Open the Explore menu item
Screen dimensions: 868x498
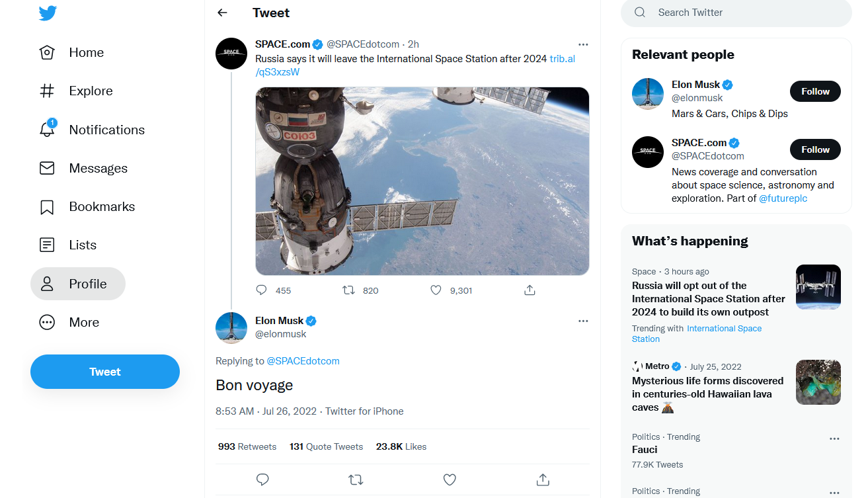pyautogui.click(x=91, y=91)
